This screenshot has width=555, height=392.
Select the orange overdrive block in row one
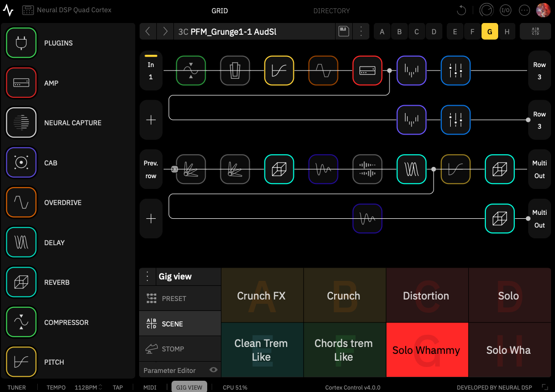tap(323, 70)
